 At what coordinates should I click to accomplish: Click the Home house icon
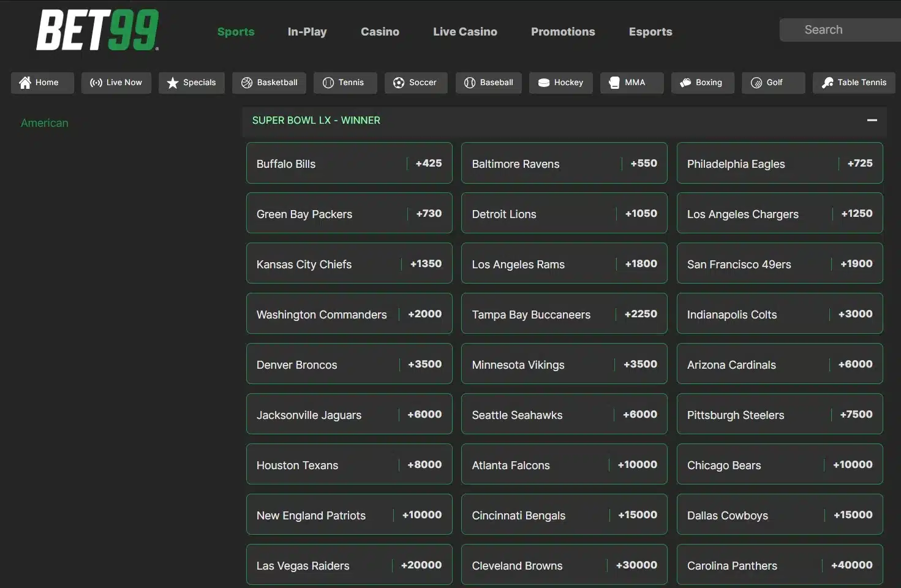(25, 83)
